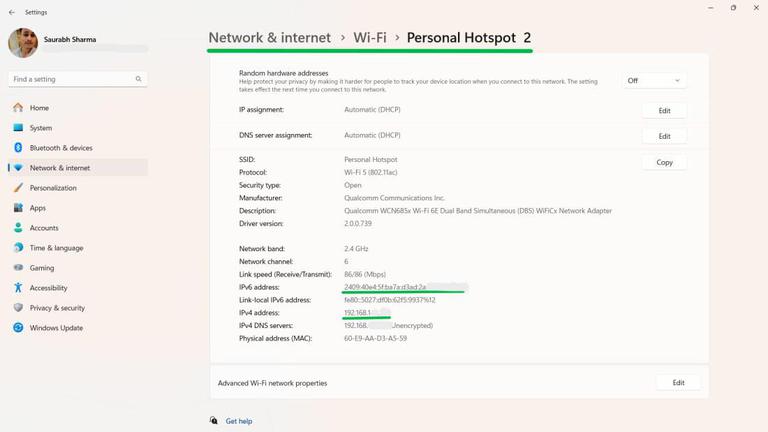This screenshot has height=432, width=768.
Task: Click the search magnifier icon
Action: pyautogui.click(x=139, y=79)
